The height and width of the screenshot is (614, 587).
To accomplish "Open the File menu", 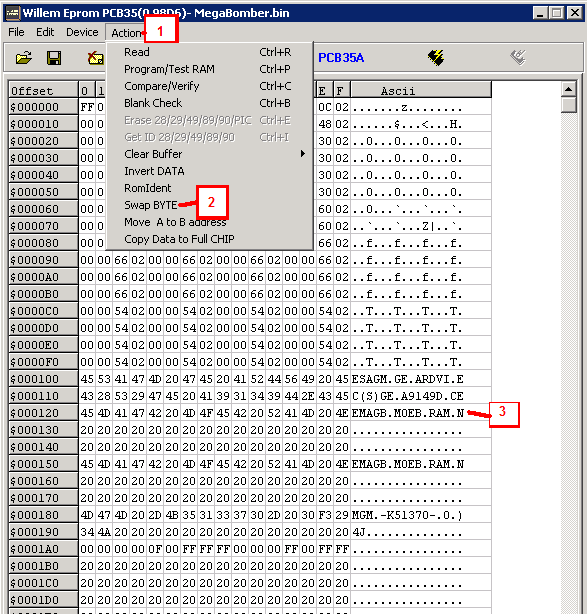I will point(16,32).
